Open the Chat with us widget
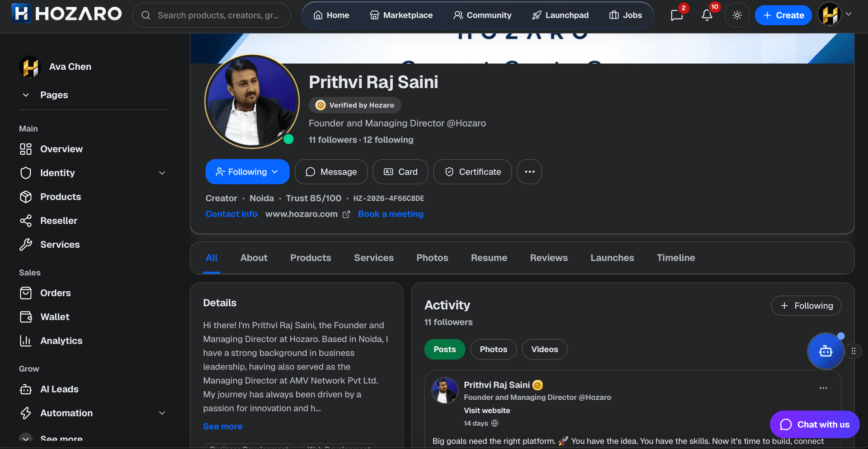The width and height of the screenshot is (868, 449). click(815, 425)
